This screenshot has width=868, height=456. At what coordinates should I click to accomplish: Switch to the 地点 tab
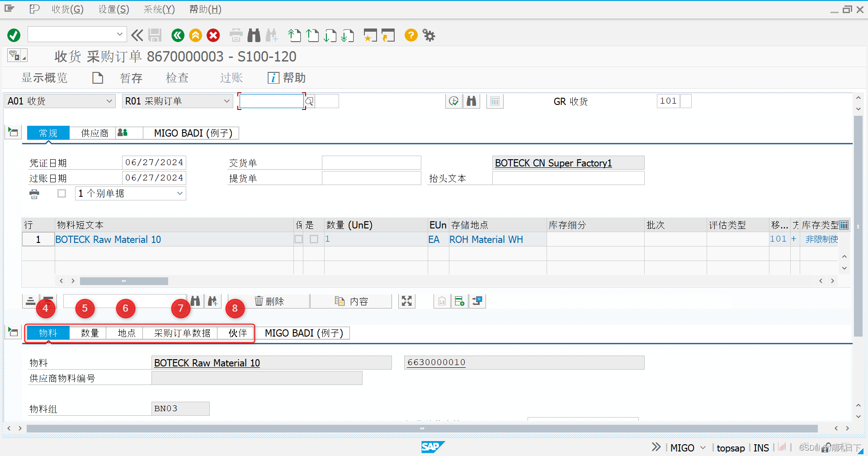tap(126, 333)
